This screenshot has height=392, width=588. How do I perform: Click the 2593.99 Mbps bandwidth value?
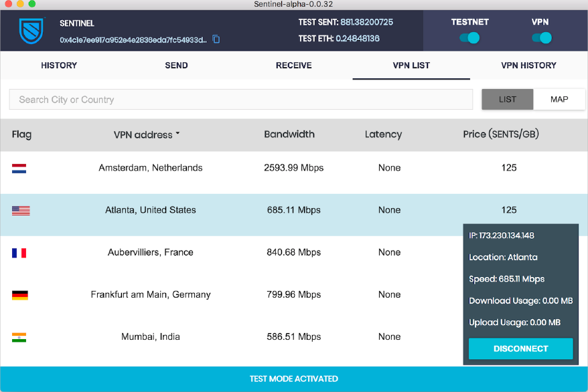point(293,168)
